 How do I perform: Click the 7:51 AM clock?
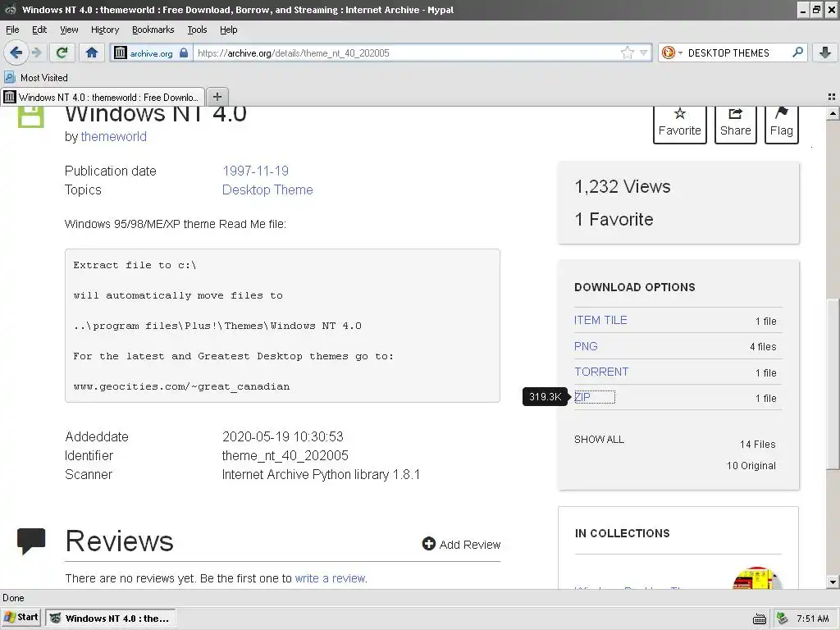tap(813, 619)
